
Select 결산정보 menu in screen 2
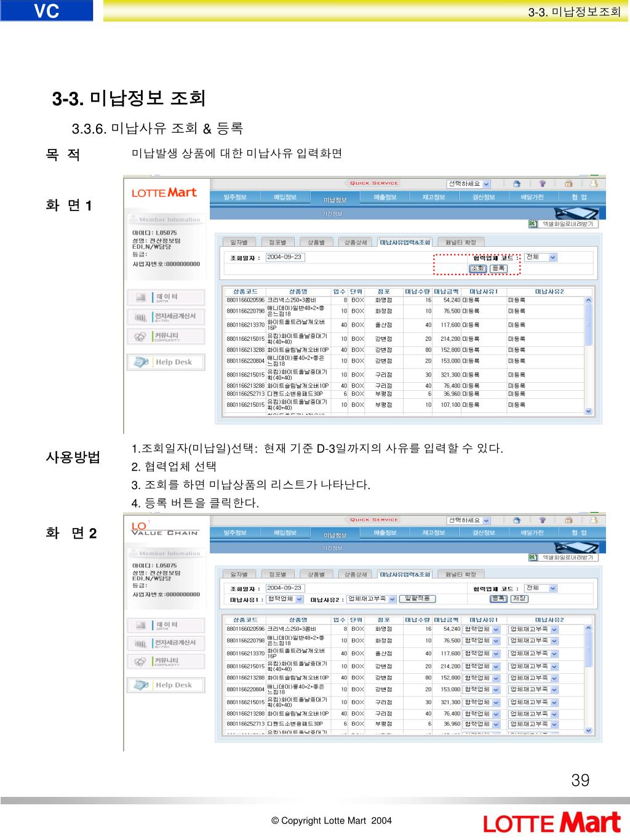point(484,532)
